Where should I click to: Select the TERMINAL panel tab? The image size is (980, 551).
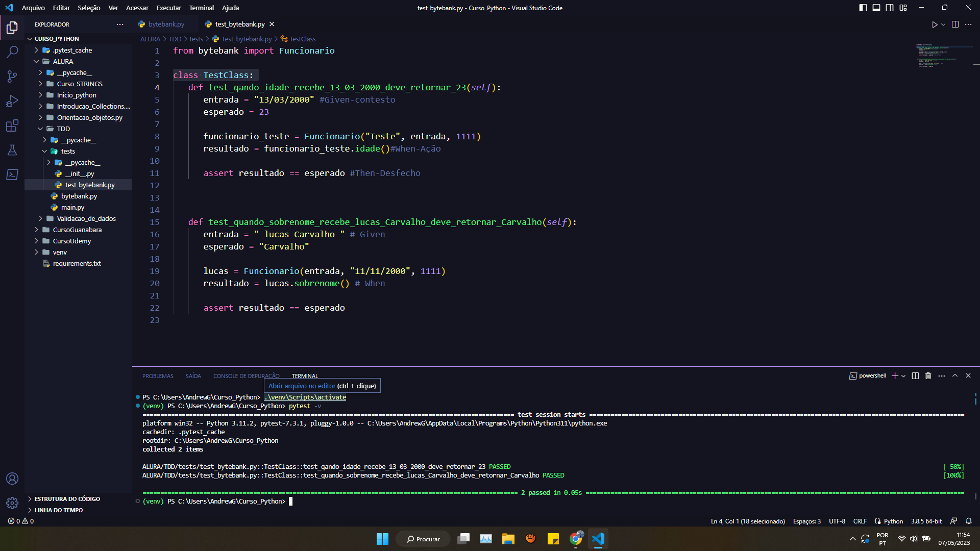pos(305,376)
